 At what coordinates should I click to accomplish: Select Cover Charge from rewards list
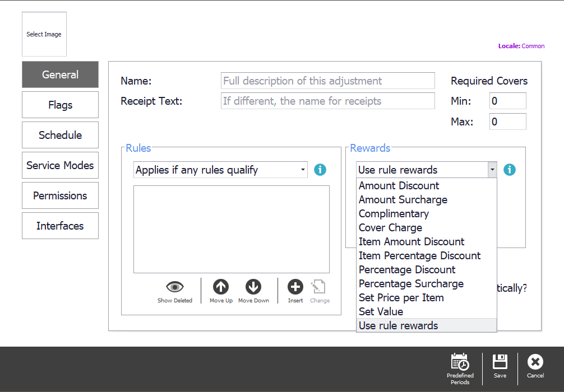(427, 227)
